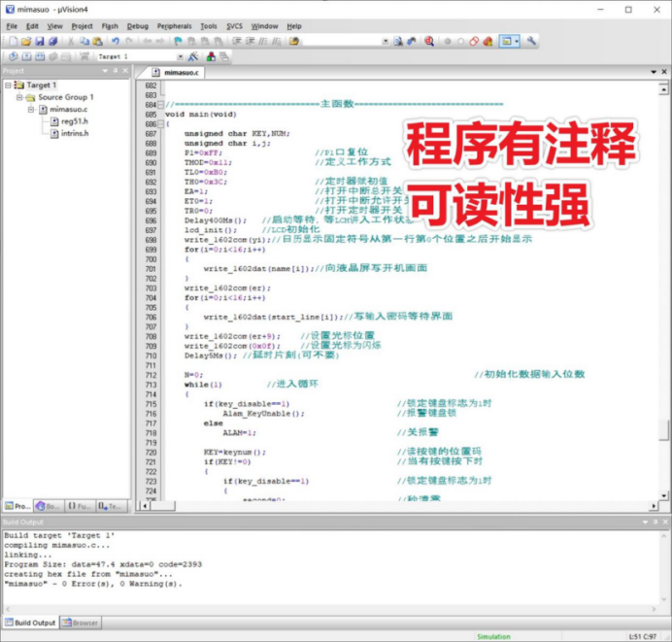Open the File menu
Viewport: 672px width, 642px height.
pos(12,26)
